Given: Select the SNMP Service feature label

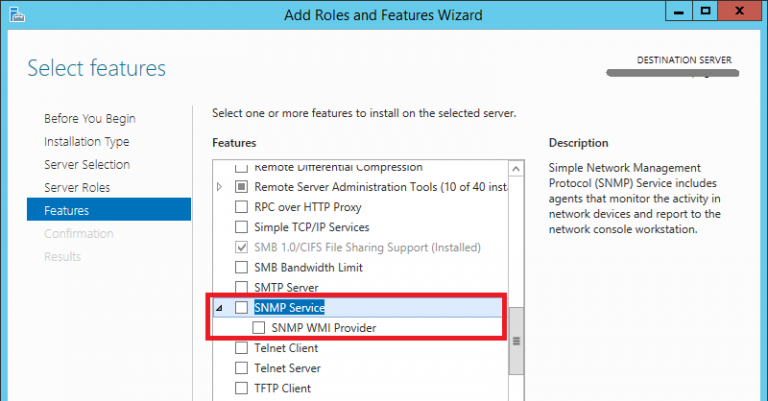Looking at the screenshot, I should (289, 308).
